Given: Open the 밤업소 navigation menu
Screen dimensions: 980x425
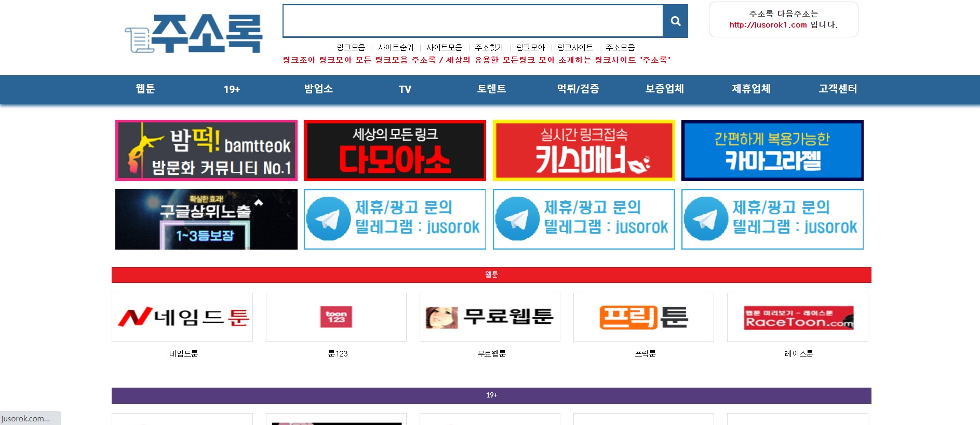Looking at the screenshot, I should [x=318, y=89].
